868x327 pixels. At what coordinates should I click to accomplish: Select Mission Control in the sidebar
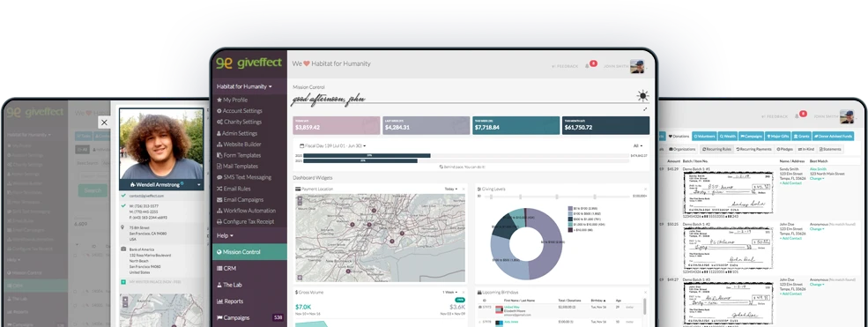click(249, 252)
